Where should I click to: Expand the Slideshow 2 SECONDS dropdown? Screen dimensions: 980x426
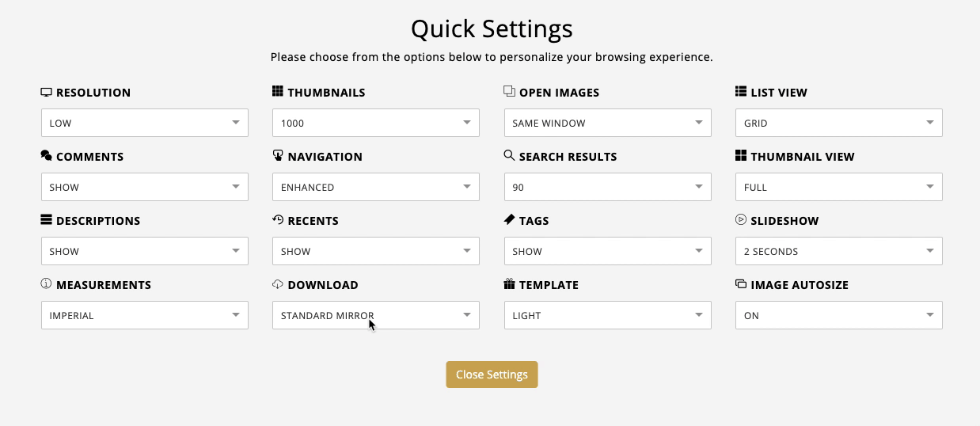coord(839,251)
